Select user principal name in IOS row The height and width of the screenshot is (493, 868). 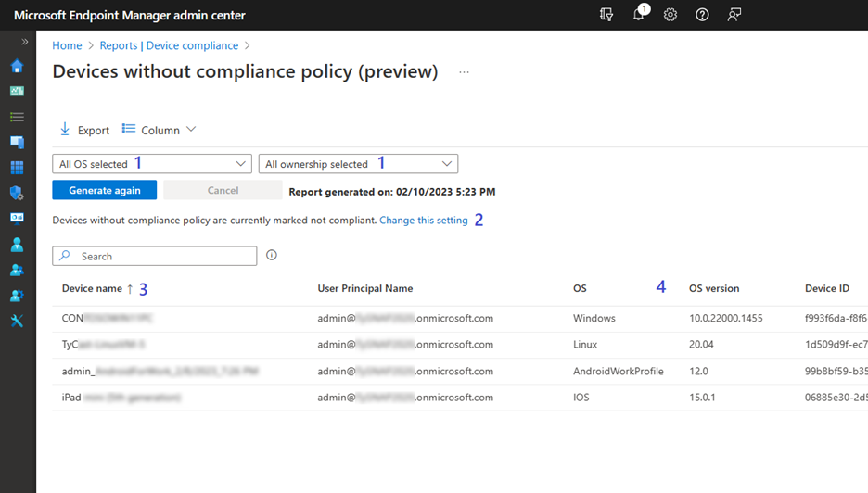[405, 398]
